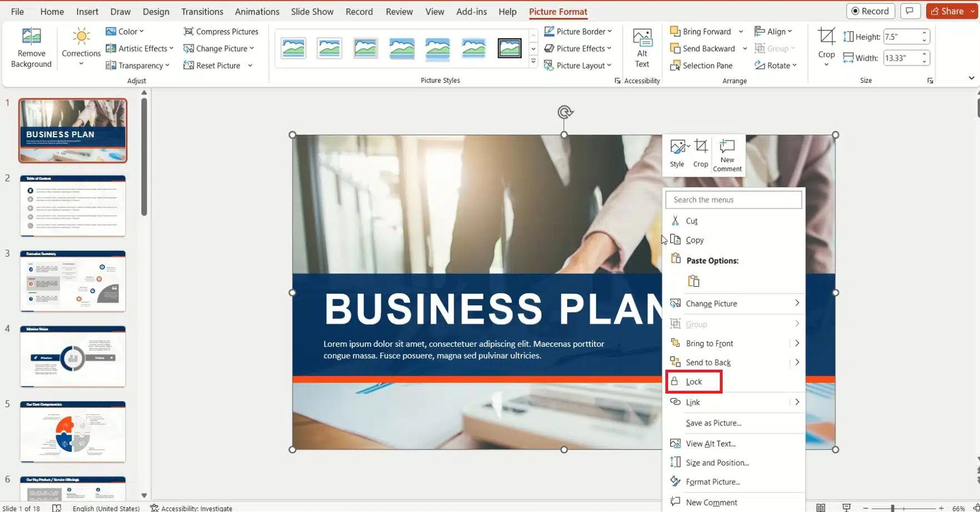Screen dimensions: 980x512
Task: Select Lock in the context menu
Action: click(x=694, y=382)
